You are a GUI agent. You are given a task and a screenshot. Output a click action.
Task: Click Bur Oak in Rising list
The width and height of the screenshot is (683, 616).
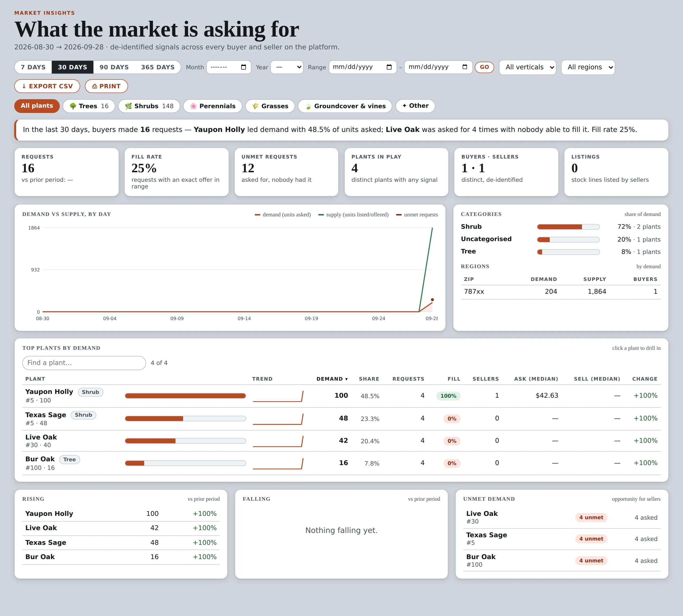click(x=121, y=557)
